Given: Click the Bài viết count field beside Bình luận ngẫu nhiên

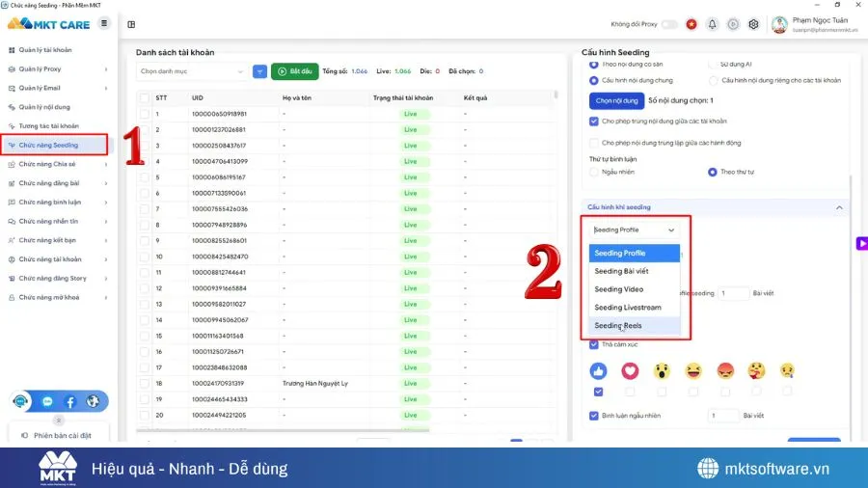Looking at the screenshot, I should click(x=723, y=416).
